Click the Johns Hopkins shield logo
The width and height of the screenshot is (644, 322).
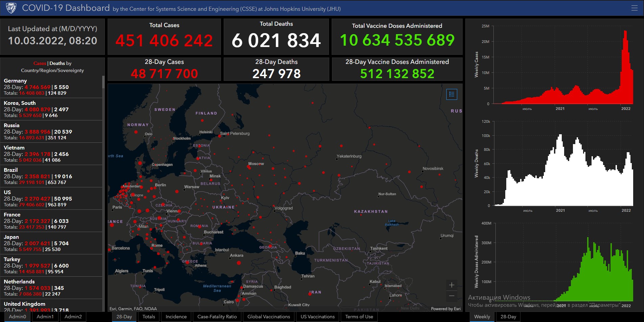[11, 8]
